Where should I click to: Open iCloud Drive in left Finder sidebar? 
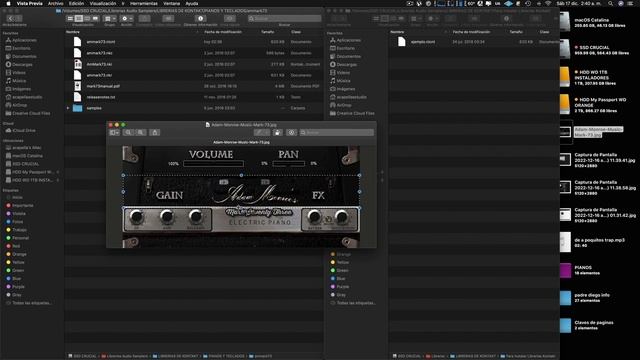[24, 131]
